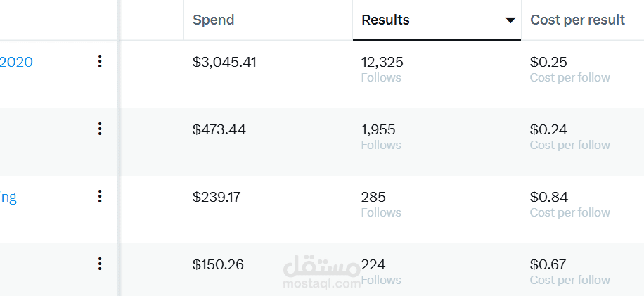644x296 pixels.
Task: Open the campaign link ending in "ng"
Action: [x=8, y=197]
